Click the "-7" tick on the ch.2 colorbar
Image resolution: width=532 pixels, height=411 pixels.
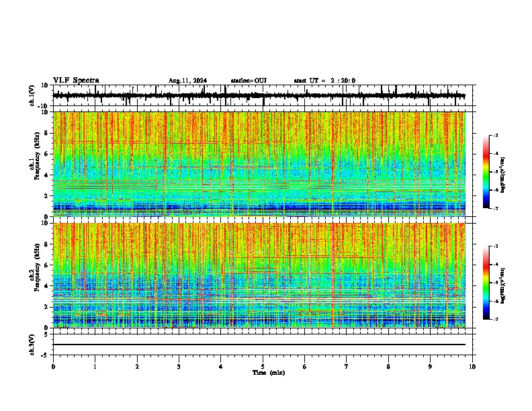(x=495, y=319)
